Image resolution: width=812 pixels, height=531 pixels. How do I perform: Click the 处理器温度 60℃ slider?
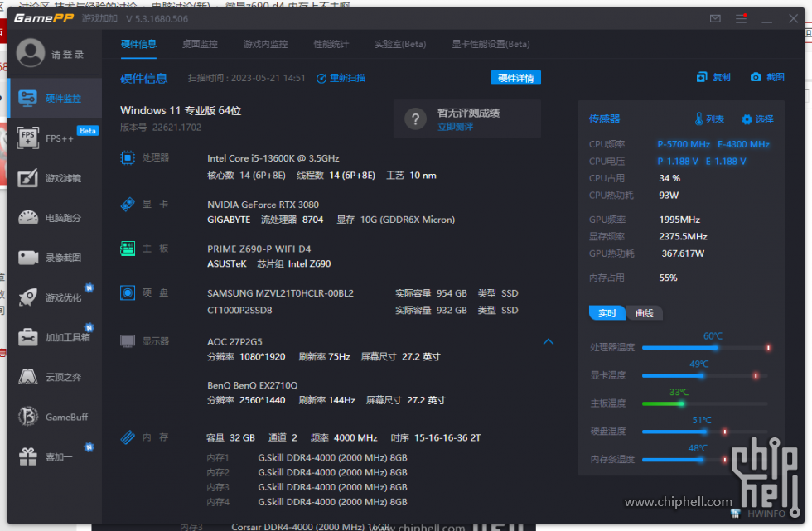[x=706, y=348]
